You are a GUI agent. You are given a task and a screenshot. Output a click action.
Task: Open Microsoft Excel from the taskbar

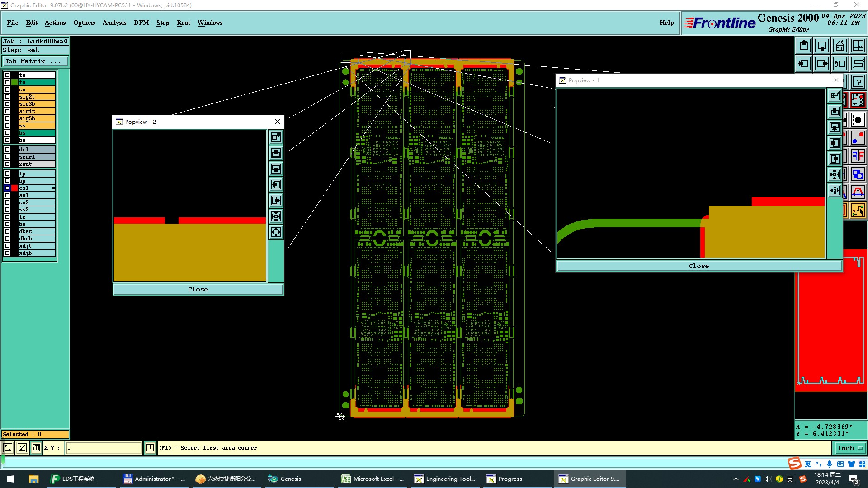click(x=373, y=479)
